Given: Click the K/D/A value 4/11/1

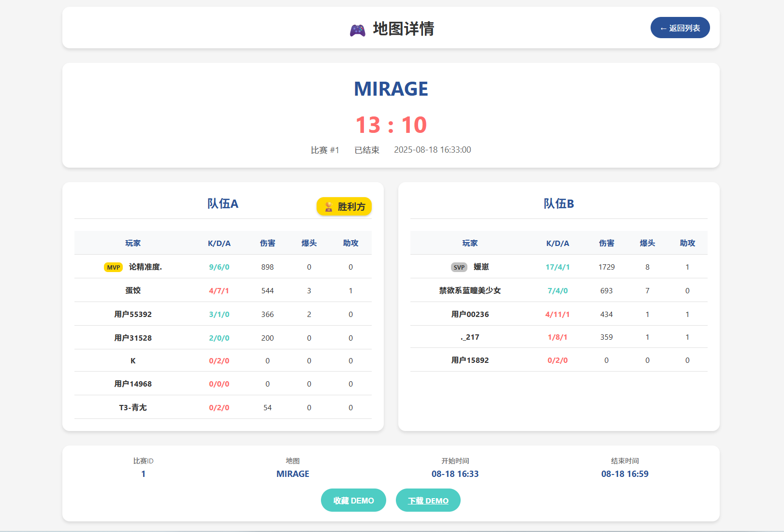Looking at the screenshot, I should [558, 314].
